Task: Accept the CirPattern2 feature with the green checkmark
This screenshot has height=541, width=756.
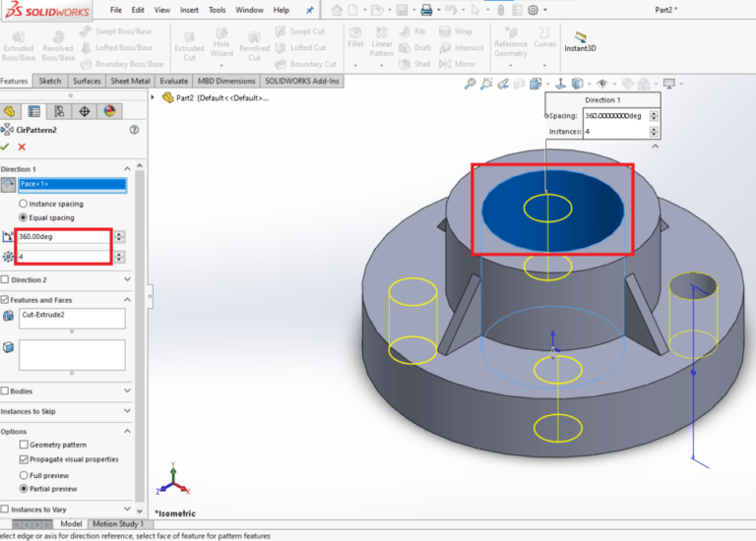Action: point(6,147)
